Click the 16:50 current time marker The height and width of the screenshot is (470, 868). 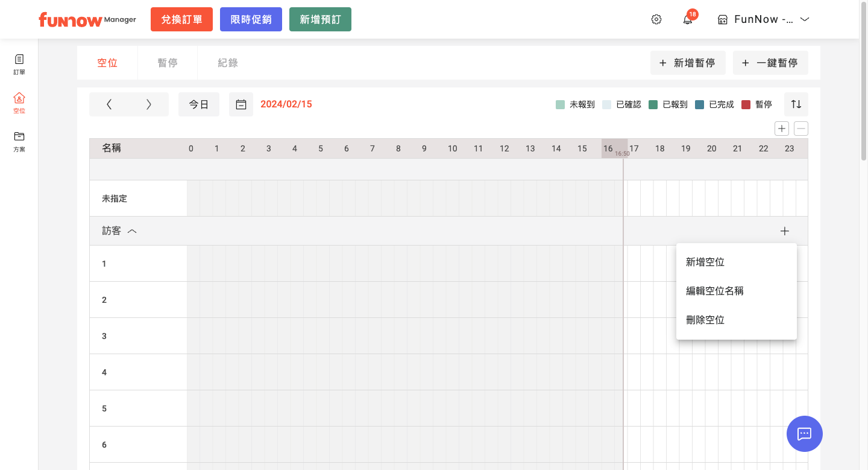pos(622,154)
